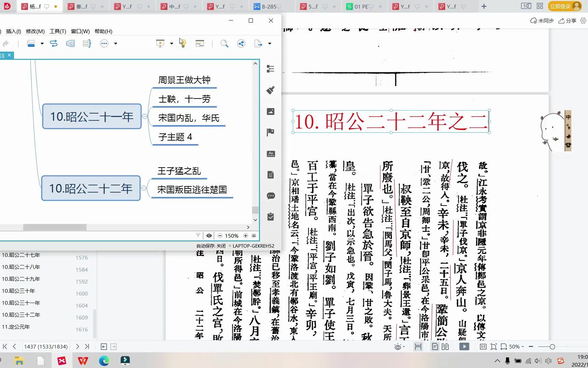Viewport: 588px width, 368px height.
Task: Open bookmark 10.昭公二十七年
Action: pyautogui.click(x=21, y=255)
